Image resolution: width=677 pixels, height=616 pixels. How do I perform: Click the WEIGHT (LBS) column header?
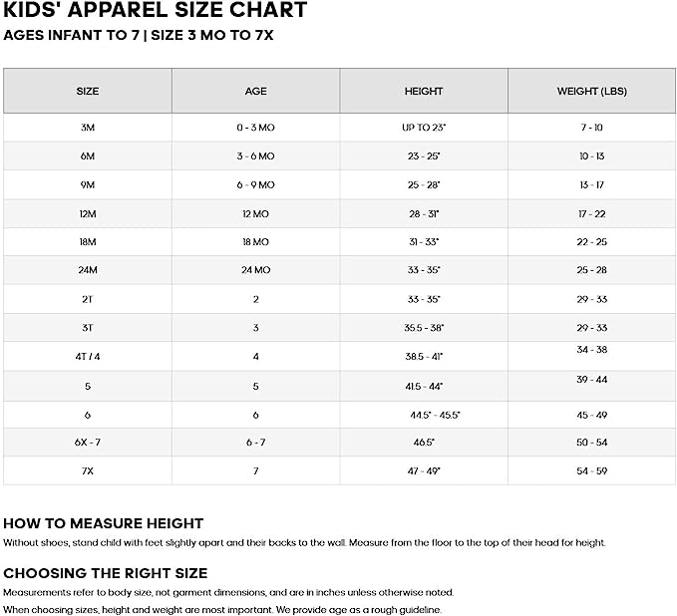(592, 91)
